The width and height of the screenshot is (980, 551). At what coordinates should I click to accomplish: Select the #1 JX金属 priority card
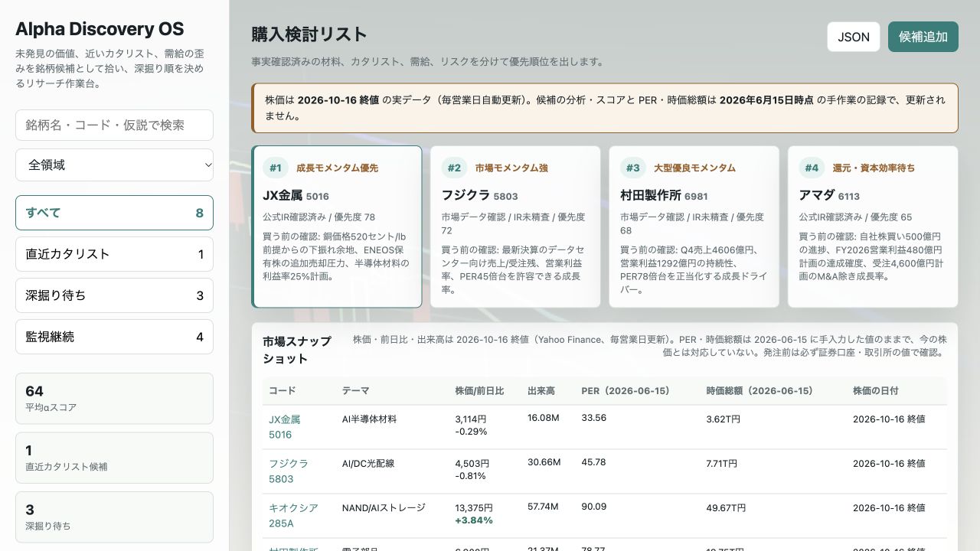[x=337, y=227]
